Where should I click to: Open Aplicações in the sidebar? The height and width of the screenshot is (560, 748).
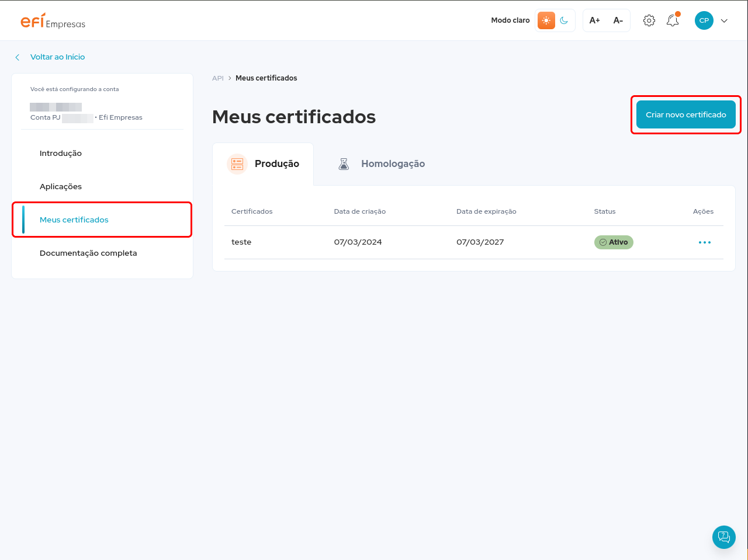point(61,186)
